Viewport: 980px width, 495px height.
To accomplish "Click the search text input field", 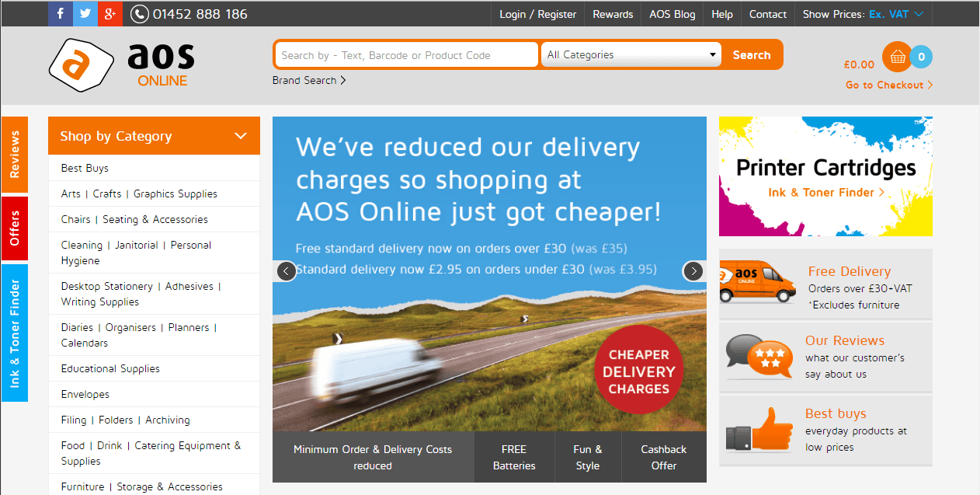I will pos(407,55).
